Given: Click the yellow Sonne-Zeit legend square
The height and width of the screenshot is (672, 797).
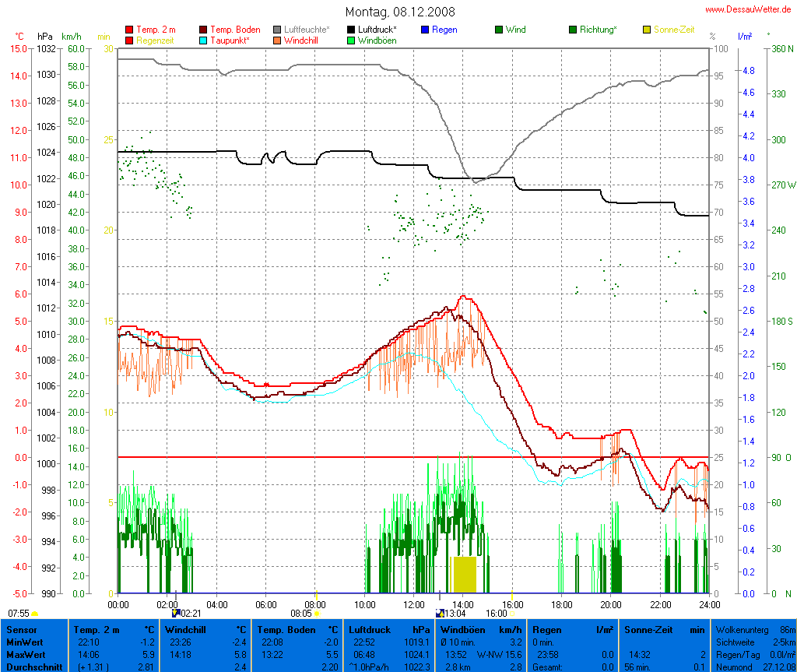Looking at the screenshot, I should (647, 30).
